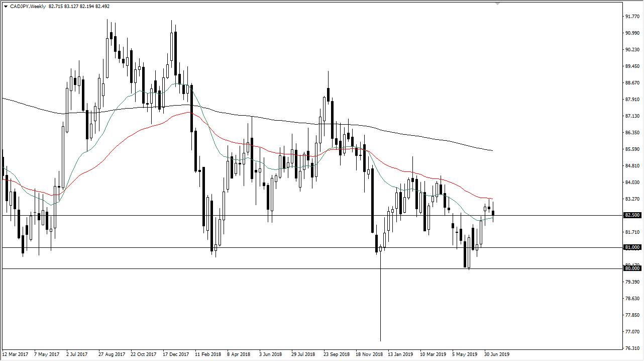
Task: Expand the CADJPY chart window arrow
Action: (x=5, y=7)
